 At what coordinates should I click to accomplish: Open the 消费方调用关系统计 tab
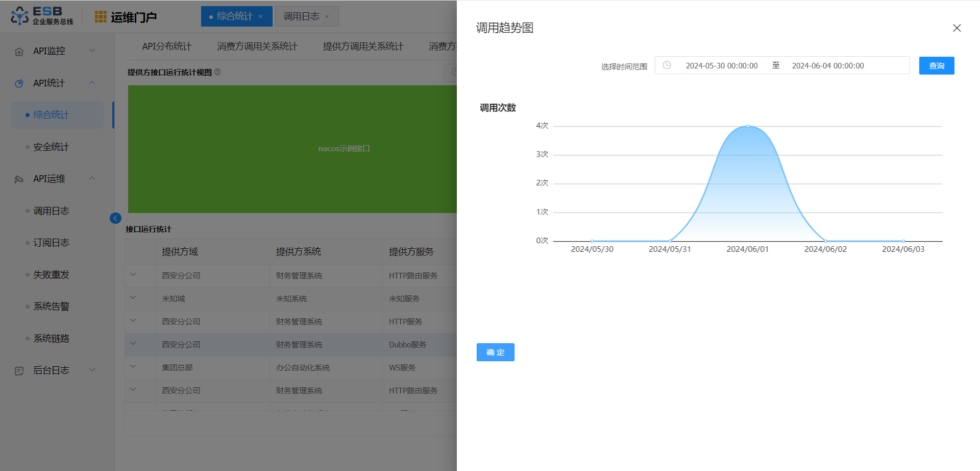[257, 46]
